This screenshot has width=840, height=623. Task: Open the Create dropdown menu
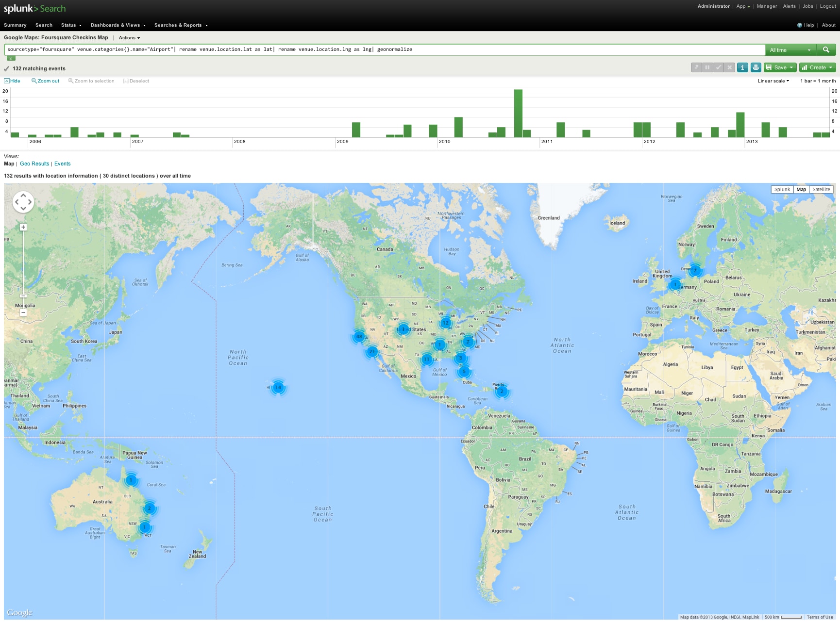tap(817, 67)
